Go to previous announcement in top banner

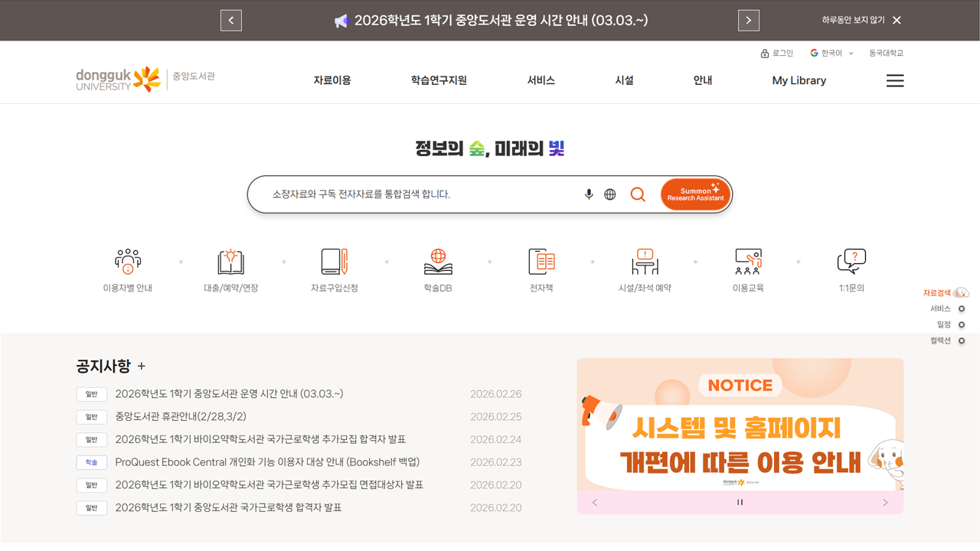tap(231, 21)
